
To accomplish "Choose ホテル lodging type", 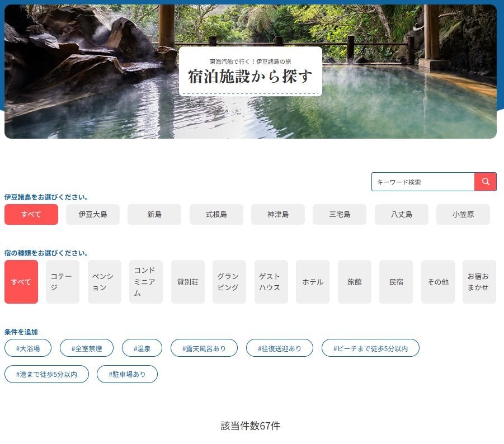I will click(313, 282).
